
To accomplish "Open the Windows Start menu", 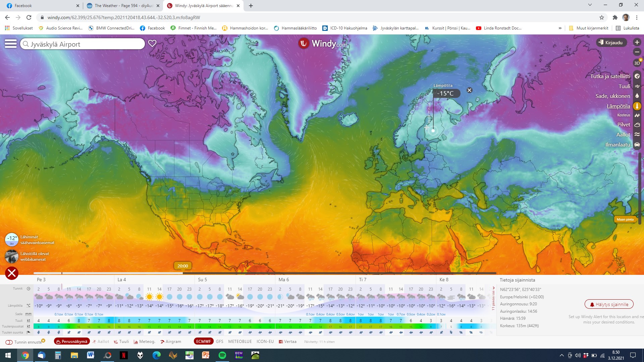I will pos(8,355).
